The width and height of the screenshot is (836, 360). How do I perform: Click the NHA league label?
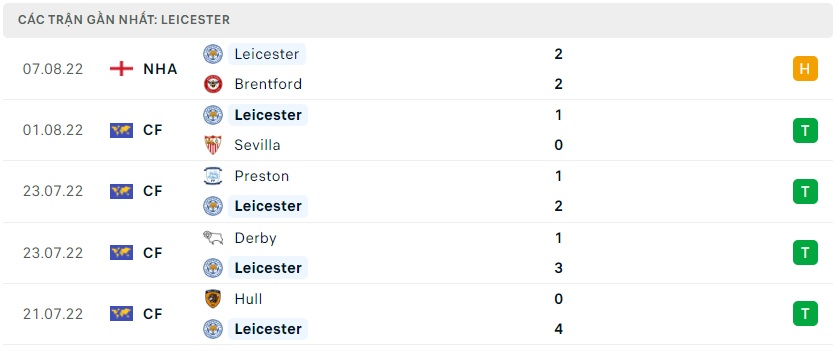[160, 69]
